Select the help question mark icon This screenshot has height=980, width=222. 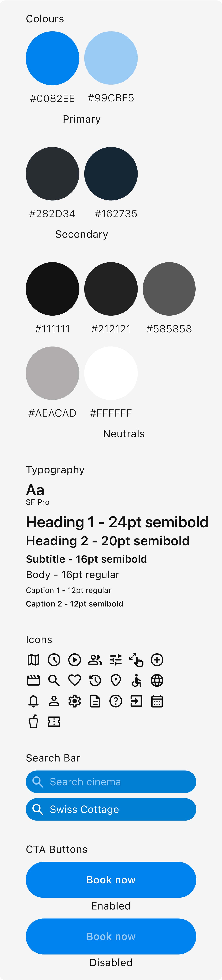[x=116, y=701]
